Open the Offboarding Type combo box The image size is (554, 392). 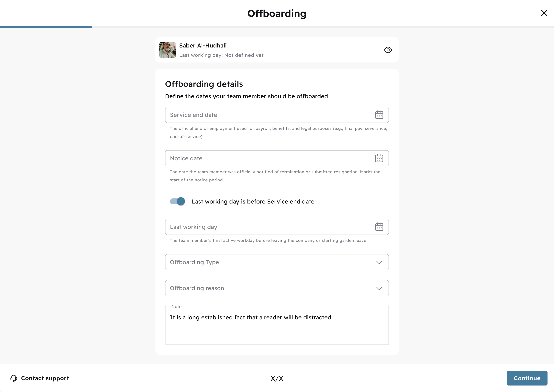click(x=277, y=262)
